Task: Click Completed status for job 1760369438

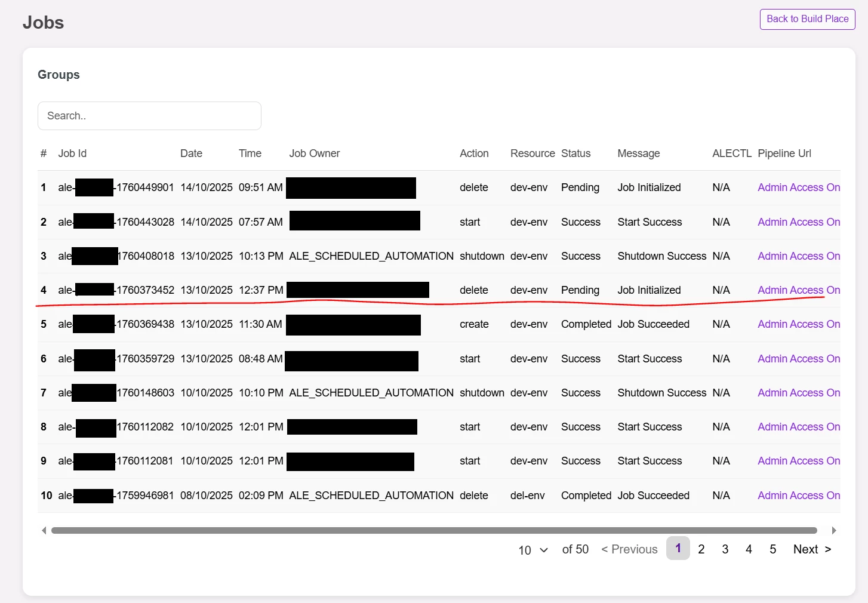Action: [x=586, y=324]
